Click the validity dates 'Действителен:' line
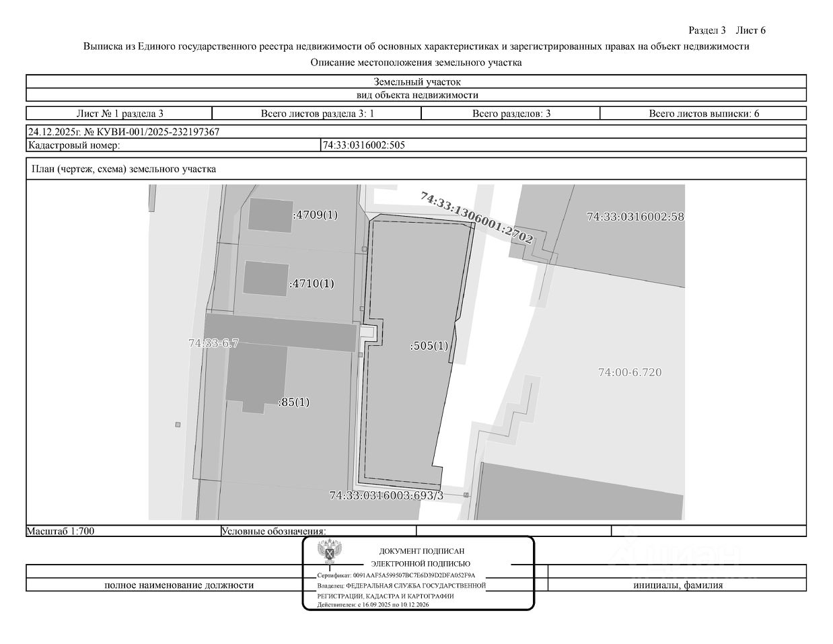Image resolution: width=833 pixels, height=644 pixels. point(374,605)
